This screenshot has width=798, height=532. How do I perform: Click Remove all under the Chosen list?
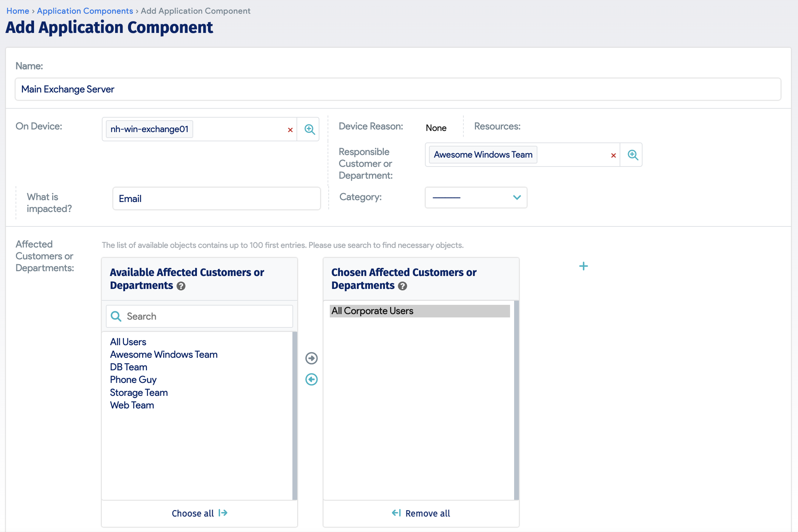(x=421, y=513)
